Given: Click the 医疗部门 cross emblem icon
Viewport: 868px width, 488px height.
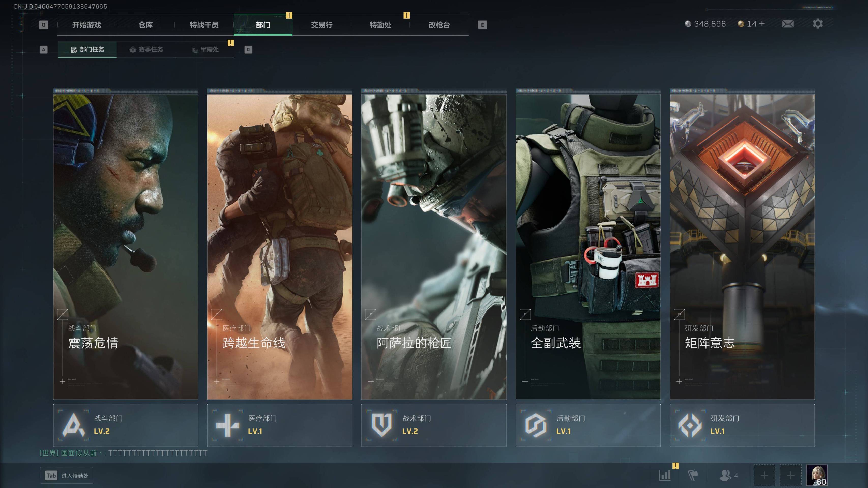Looking at the screenshot, I should [227, 425].
